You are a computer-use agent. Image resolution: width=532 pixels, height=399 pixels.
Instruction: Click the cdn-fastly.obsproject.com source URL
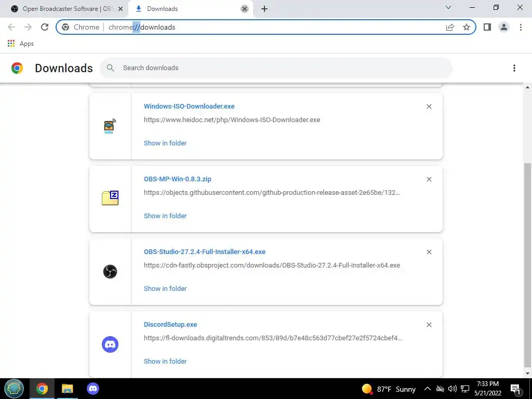click(272, 265)
